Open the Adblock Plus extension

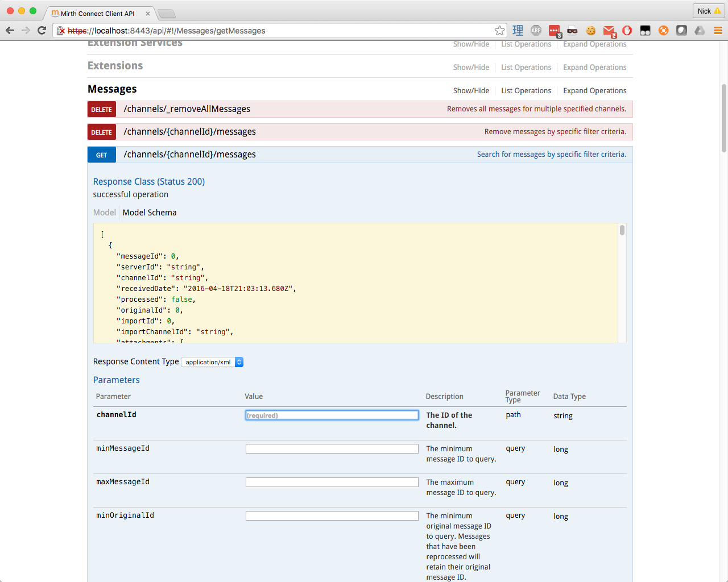536,31
